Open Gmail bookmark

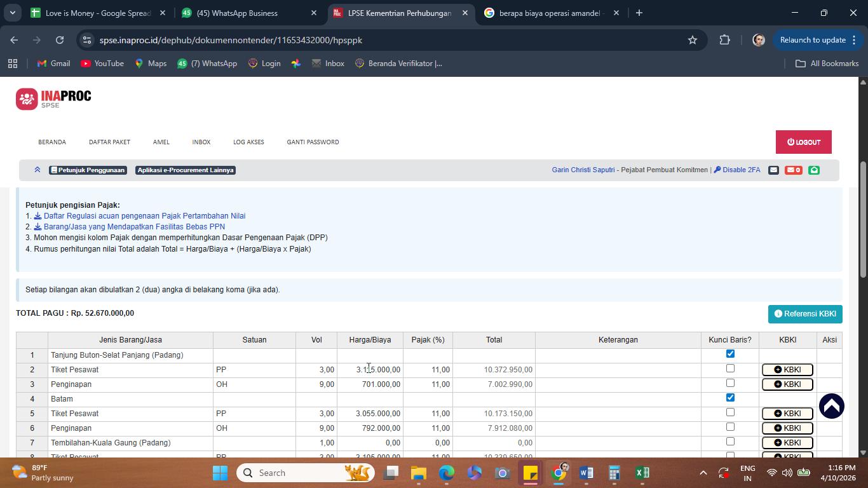tap(54, 64)
